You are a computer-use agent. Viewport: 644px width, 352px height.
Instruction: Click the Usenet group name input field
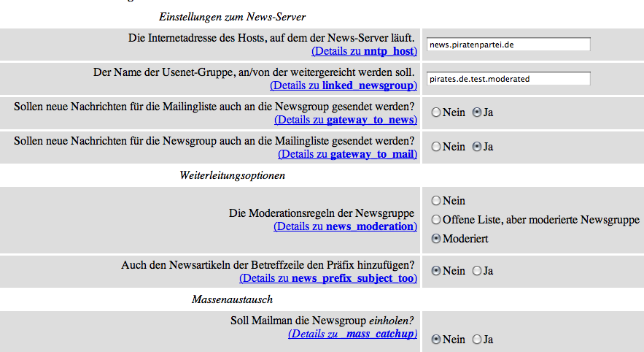click(x=508, y=79)
